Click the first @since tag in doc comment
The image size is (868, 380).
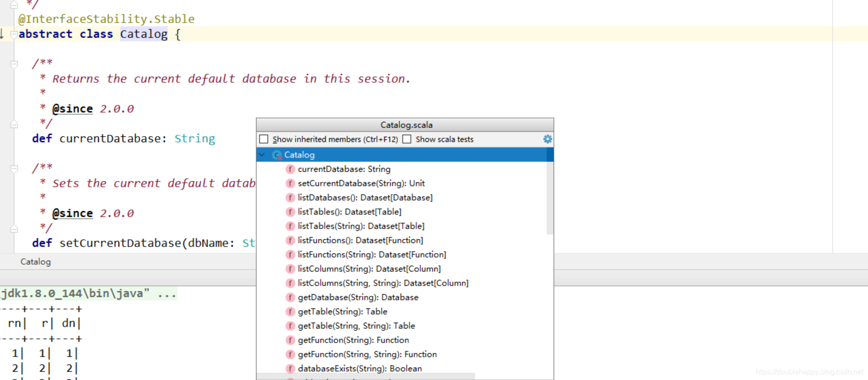tap(72, 109)
